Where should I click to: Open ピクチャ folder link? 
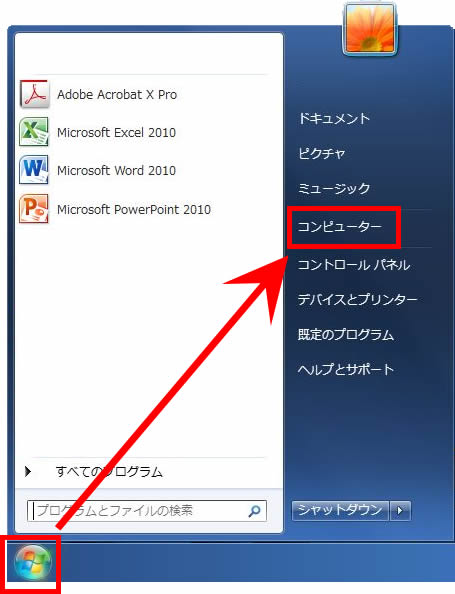(x=321, y=153)
